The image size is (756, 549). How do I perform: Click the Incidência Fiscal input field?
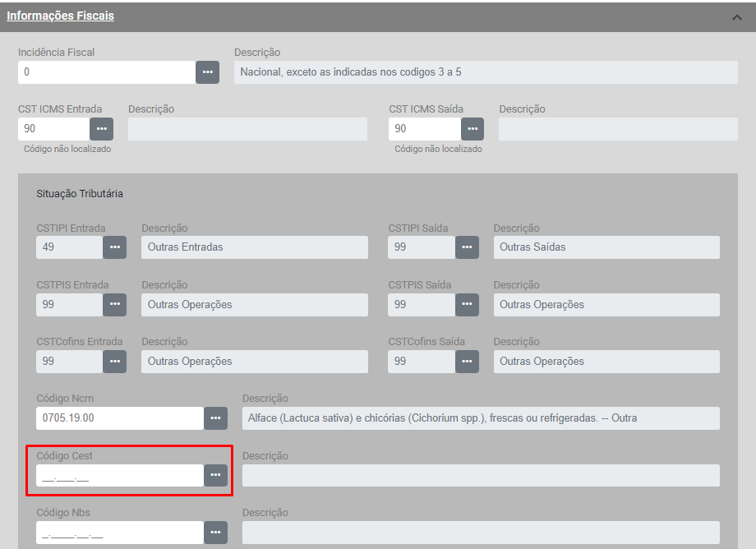(x=107, y=72)
